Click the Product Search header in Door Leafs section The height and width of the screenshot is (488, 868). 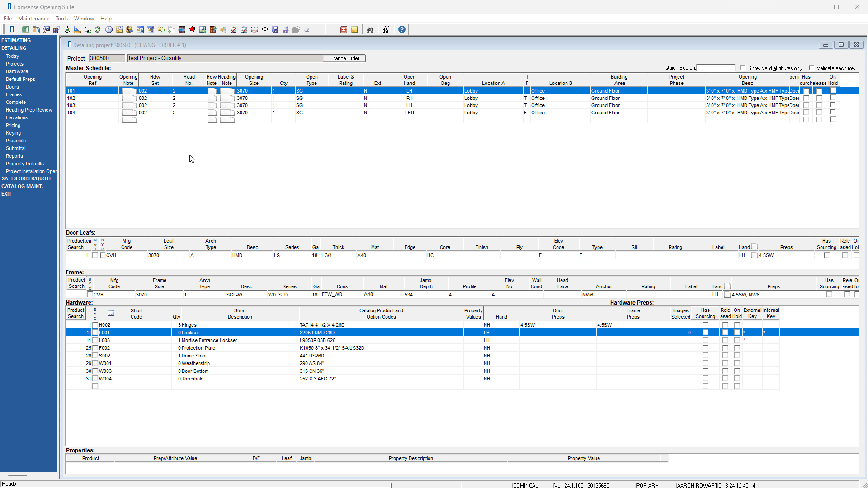point(75,244)
